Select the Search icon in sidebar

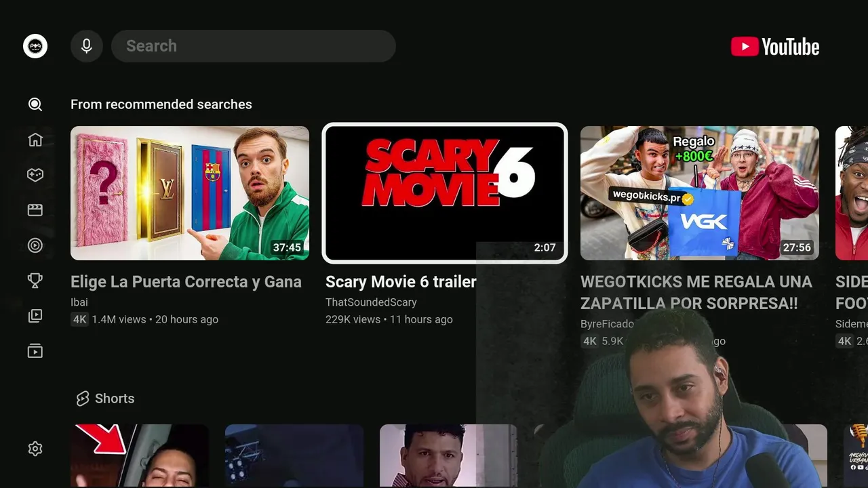pos(35,104)
